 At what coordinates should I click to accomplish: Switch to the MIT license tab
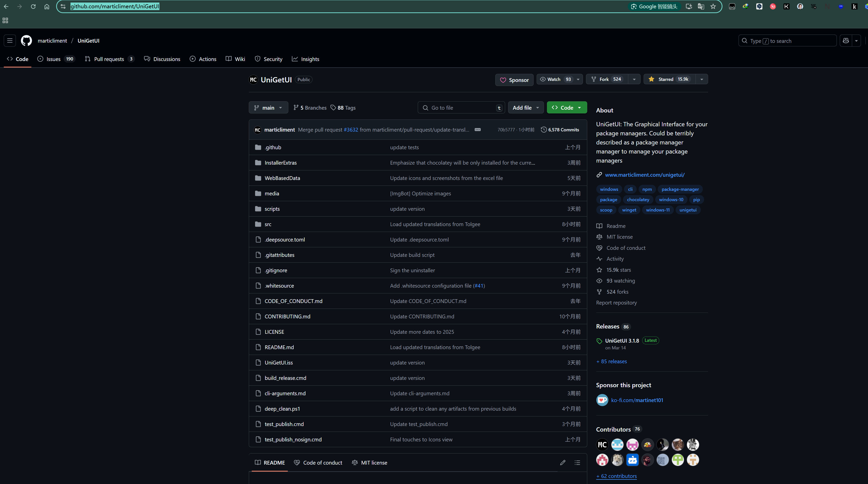click(370, 462)
